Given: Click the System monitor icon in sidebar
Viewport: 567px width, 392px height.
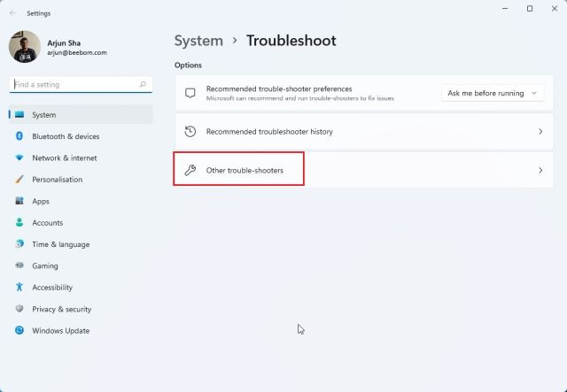Looking at the screenshot, I should point(19,114).
